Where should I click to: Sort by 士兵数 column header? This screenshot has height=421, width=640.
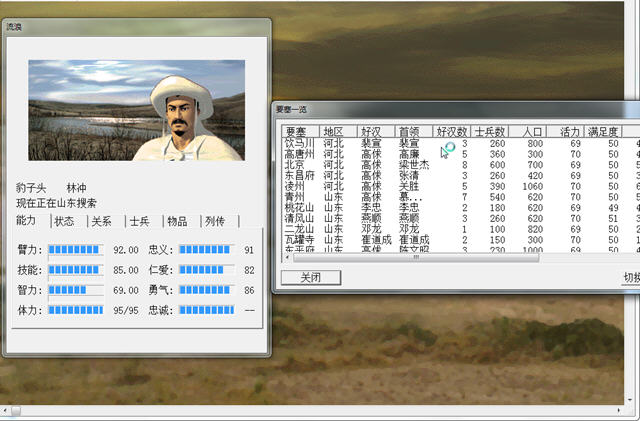point(490,131)
